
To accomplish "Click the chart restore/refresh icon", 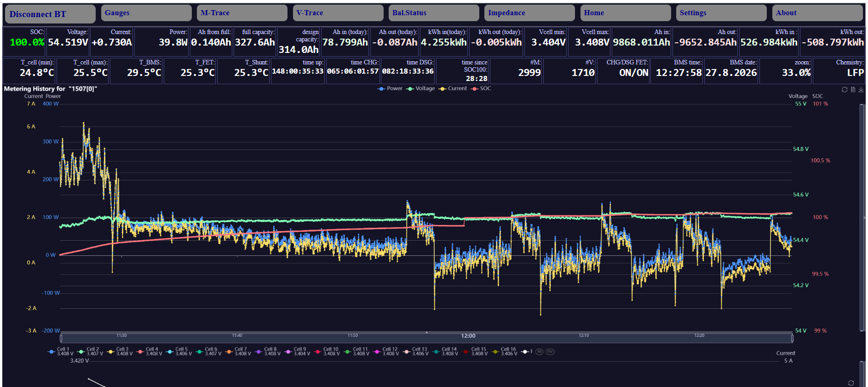I will 845,90.
